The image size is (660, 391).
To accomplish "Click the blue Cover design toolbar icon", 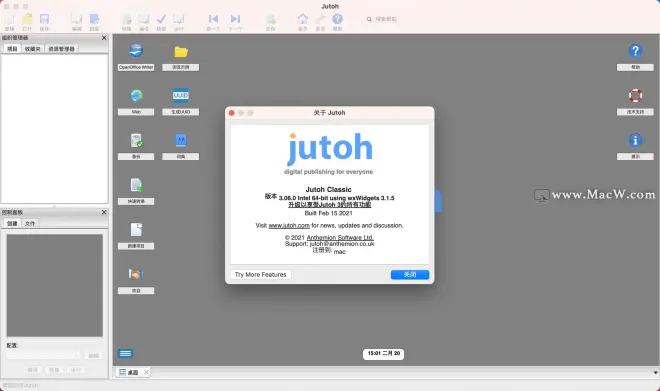I will (94, 19).
